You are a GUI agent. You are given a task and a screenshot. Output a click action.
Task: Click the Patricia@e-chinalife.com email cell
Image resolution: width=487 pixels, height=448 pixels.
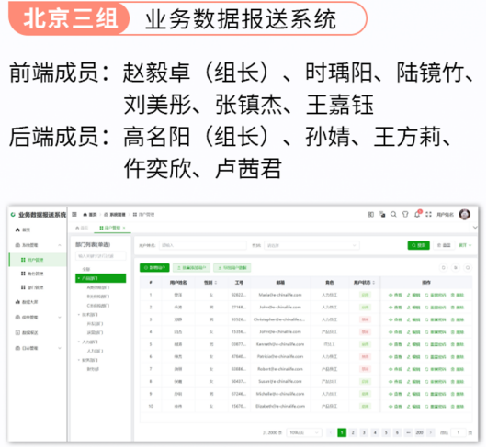point(280,357)
